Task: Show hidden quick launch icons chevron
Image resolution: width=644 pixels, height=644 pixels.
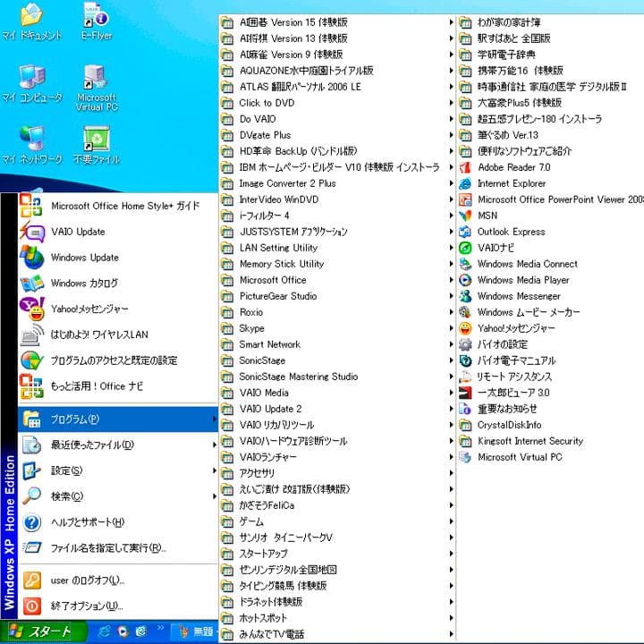Action: point(160,628)
